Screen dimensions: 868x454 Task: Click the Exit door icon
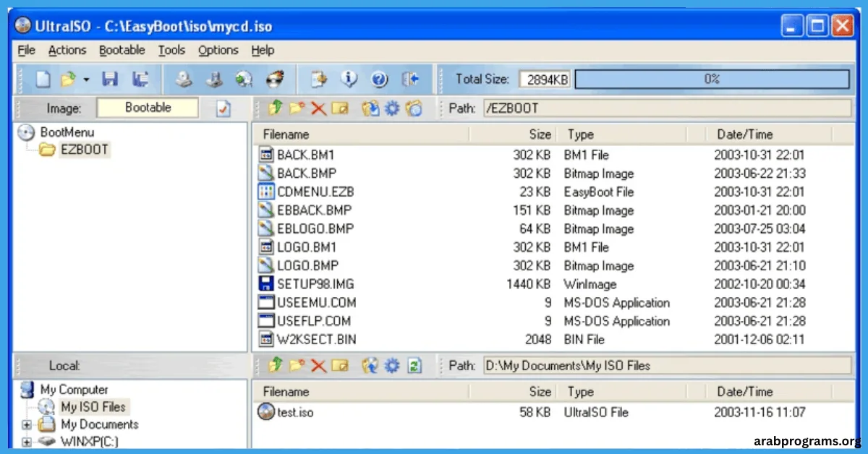point(411,79)
